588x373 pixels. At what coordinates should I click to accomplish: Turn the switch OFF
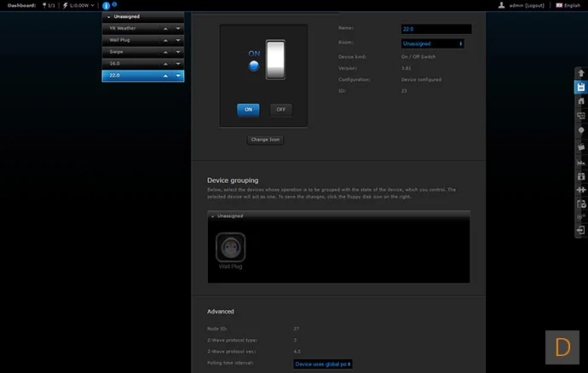(281, 110)
